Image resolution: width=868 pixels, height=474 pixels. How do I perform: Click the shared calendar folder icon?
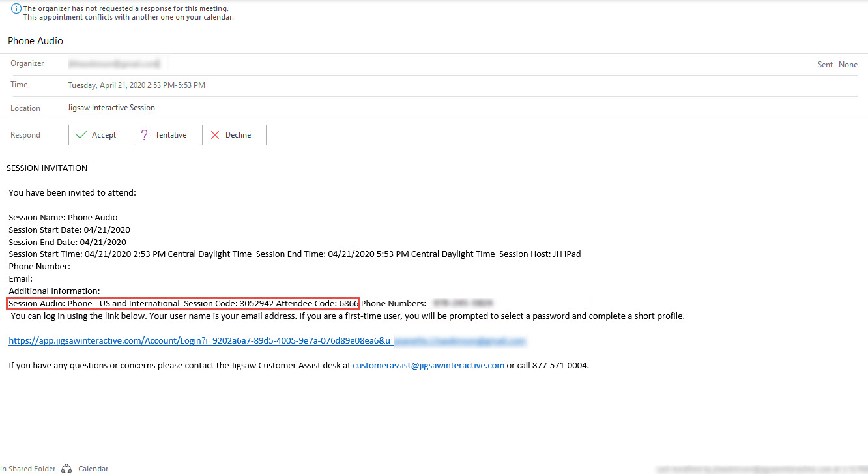pos(66,469)
